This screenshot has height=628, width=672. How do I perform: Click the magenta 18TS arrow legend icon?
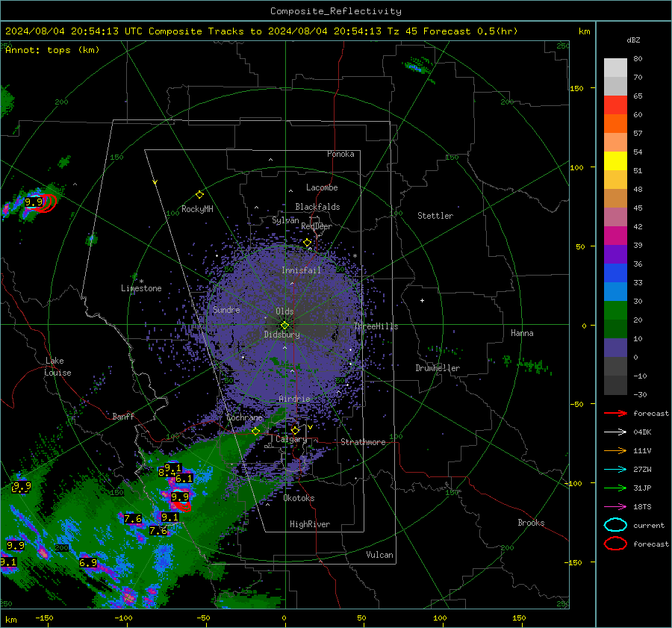[615, 507]
